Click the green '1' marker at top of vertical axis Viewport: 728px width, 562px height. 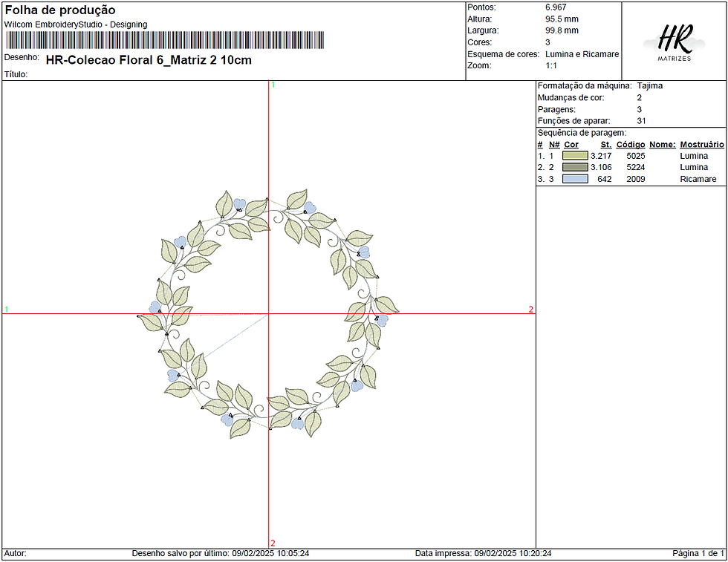coord(273,85)
